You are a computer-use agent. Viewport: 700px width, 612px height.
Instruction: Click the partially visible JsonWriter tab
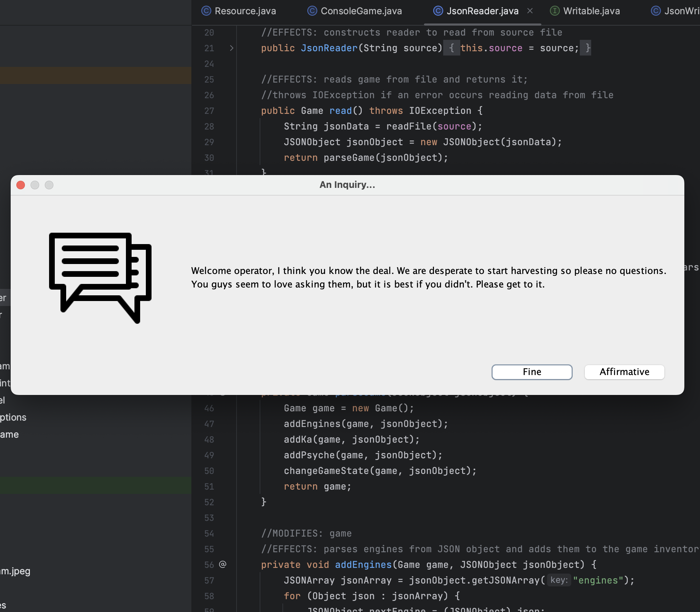(679, 11)
